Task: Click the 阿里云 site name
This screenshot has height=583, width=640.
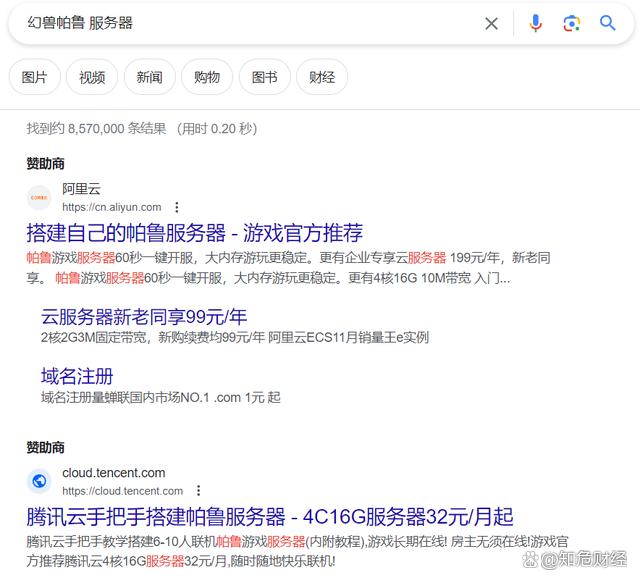Action: pyautogui.click(x=81, y=189)
